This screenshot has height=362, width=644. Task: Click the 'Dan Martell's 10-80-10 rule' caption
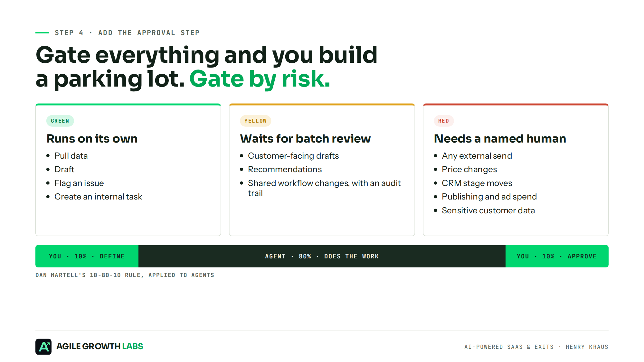pos(125,275)
